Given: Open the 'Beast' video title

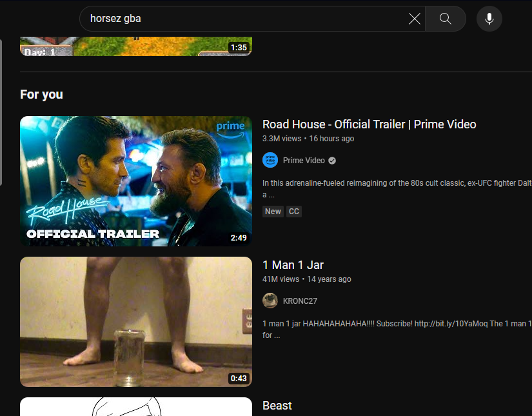Looking at the screenshot, I should tap(277, 406).
